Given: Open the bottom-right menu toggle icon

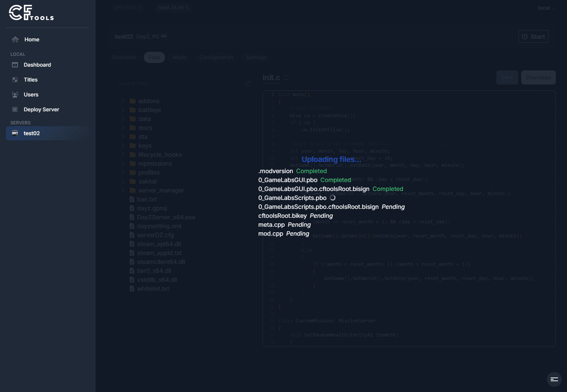Looking at the screenshot, I should pos(554,379).
